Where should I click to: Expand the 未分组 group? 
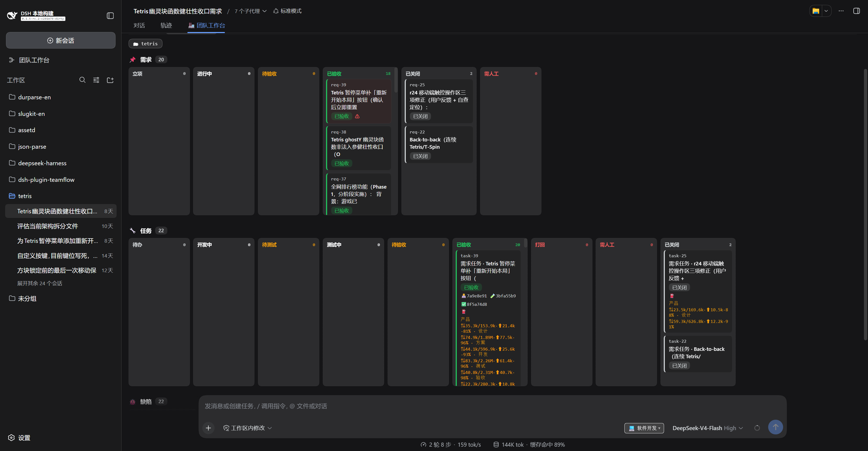pyautogui.click(x=61, y=298)
